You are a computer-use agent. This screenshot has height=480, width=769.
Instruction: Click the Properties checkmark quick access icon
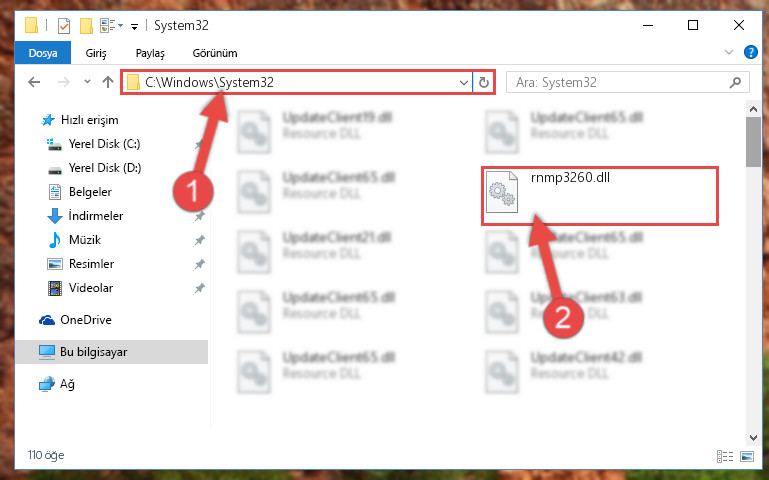[x=64, y=25]
